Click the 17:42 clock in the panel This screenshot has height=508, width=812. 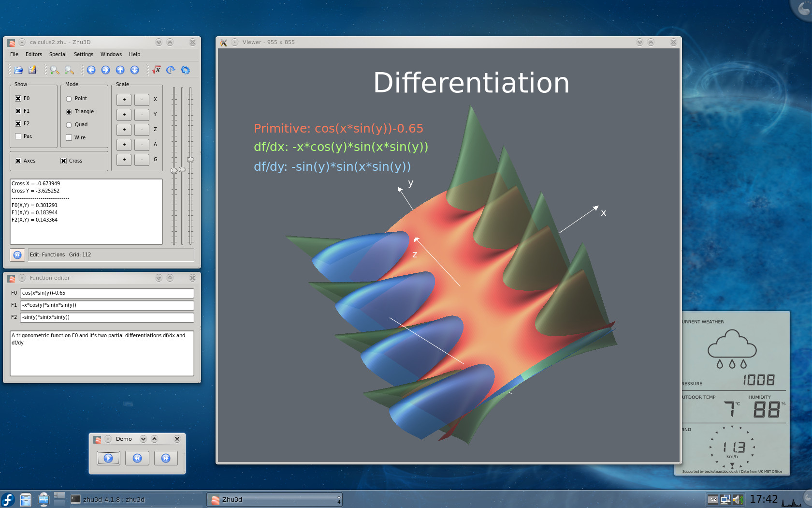[x=764, y=499]
